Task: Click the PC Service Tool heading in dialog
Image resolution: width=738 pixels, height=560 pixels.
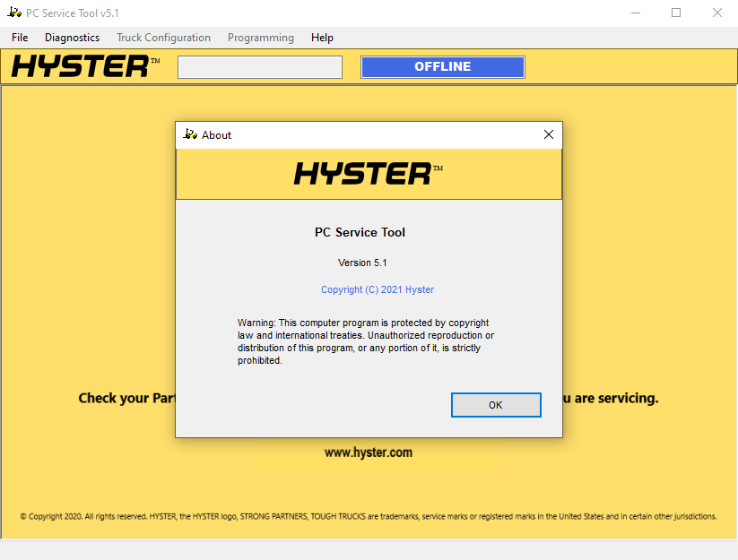Action: tap(360, 232)
